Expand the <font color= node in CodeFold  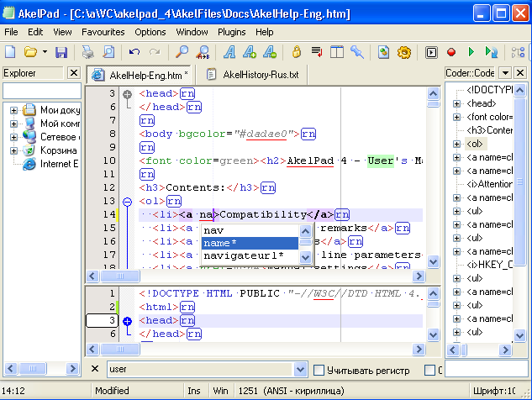click(456, 117)
